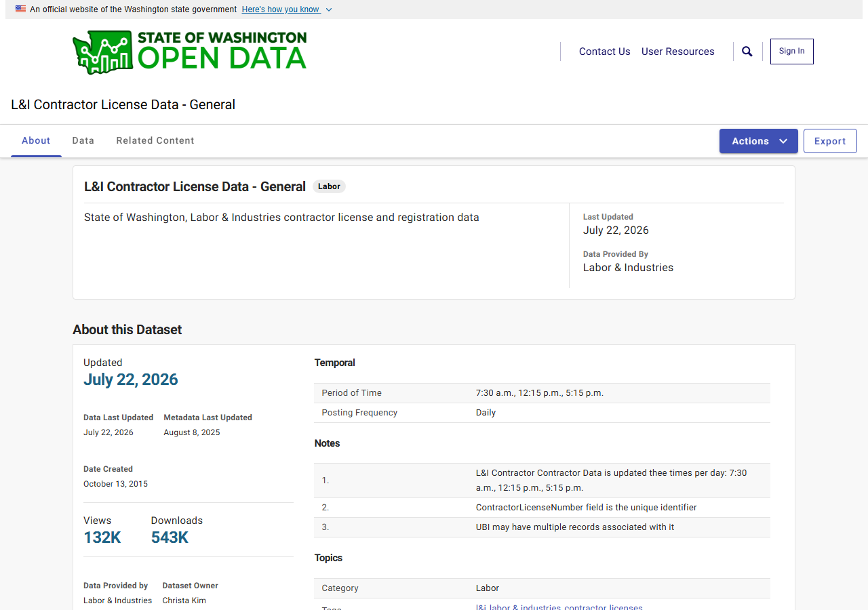This screenshot has height=610, width=868.
Task: Click the 'Posting Frequency' row label
Action: click(x=359, y=413)
